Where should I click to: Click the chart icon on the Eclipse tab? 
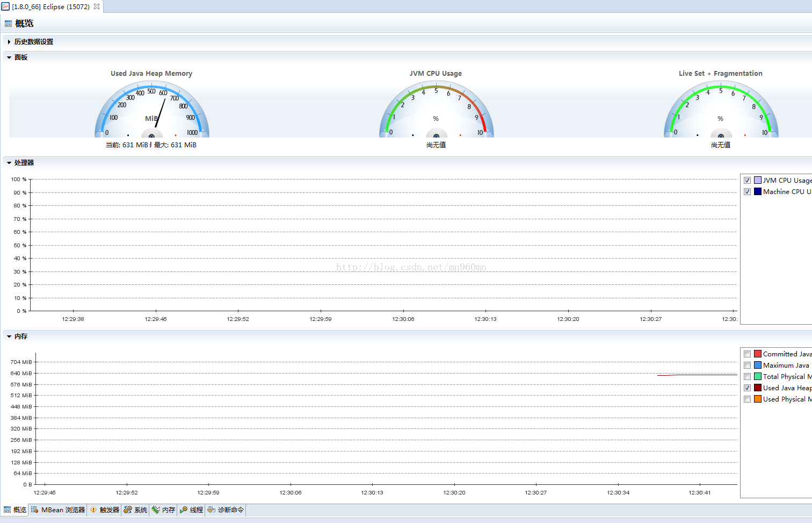(5, 6)
